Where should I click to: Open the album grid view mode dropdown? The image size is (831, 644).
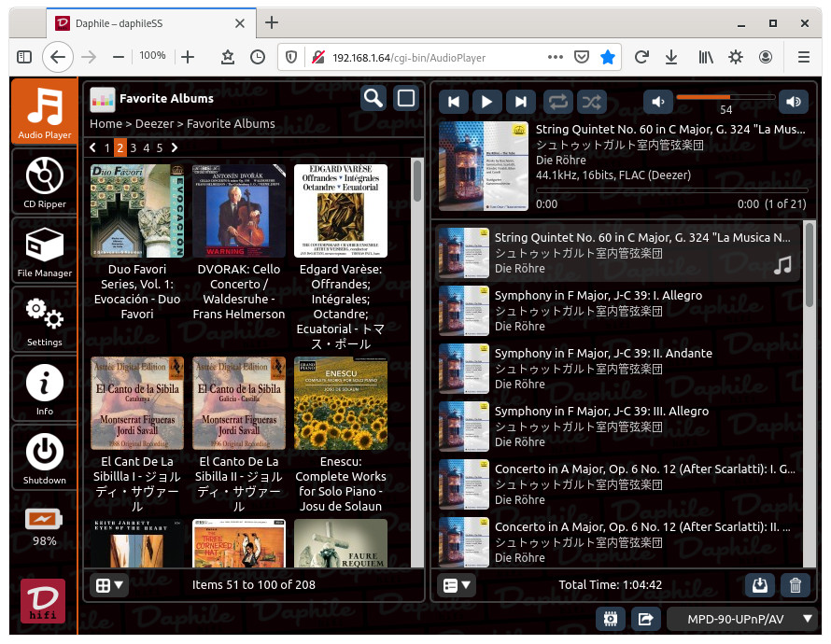click(109, 585)
